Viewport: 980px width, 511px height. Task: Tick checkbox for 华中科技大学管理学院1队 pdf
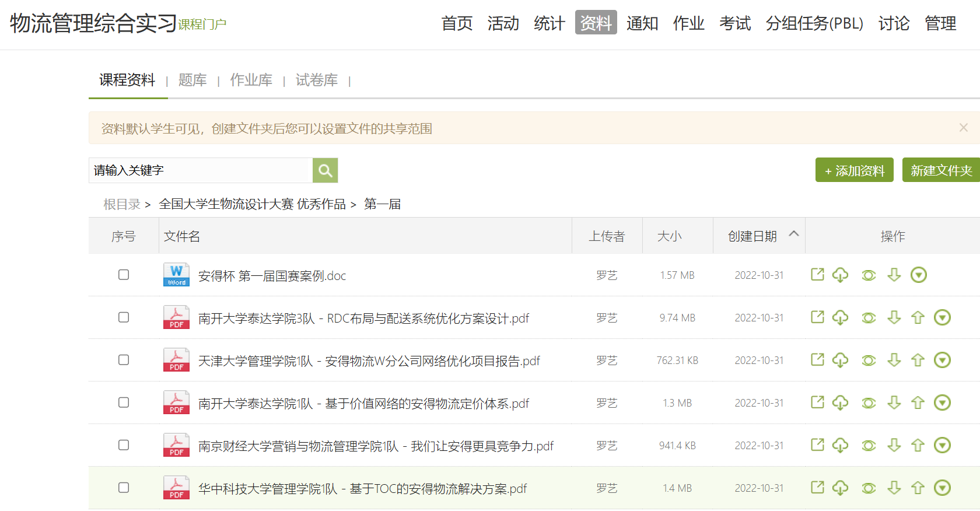point(124,487)
